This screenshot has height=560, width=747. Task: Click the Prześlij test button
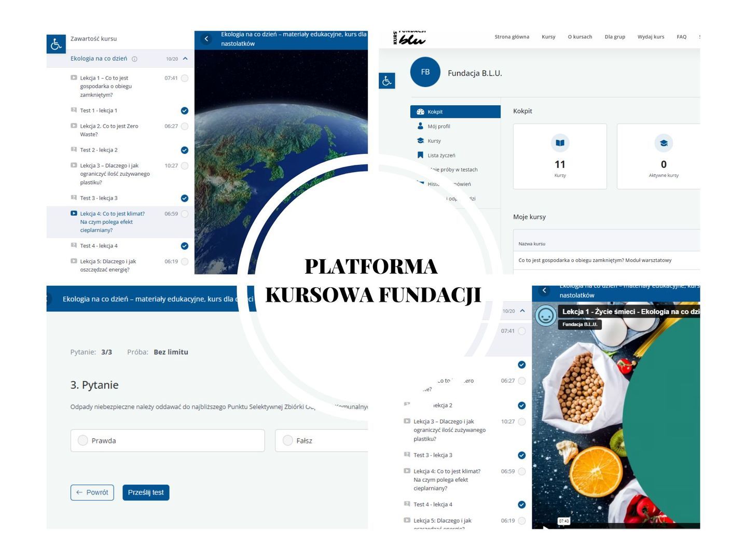coord(146,493)
